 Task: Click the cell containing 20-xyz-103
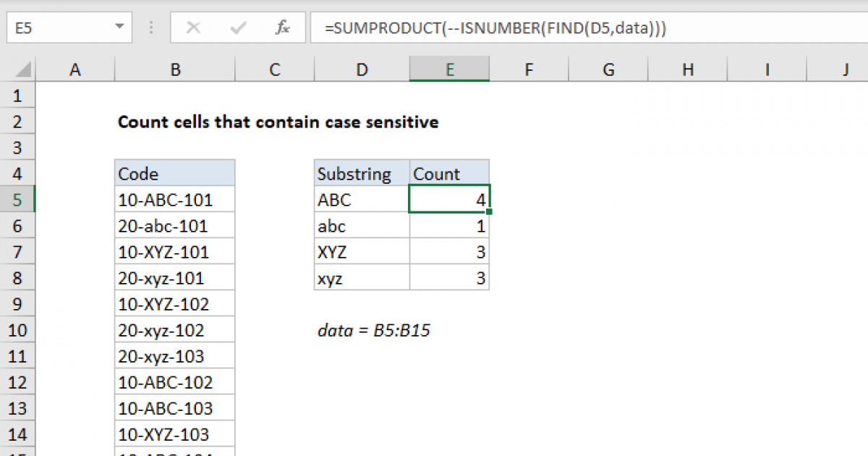[175, 355]
